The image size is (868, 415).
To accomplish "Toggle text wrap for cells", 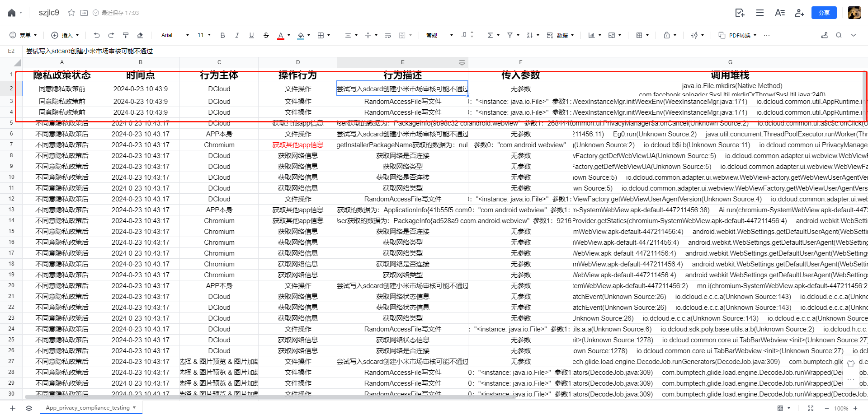I will pyautogui.click(x=388, y=35).
